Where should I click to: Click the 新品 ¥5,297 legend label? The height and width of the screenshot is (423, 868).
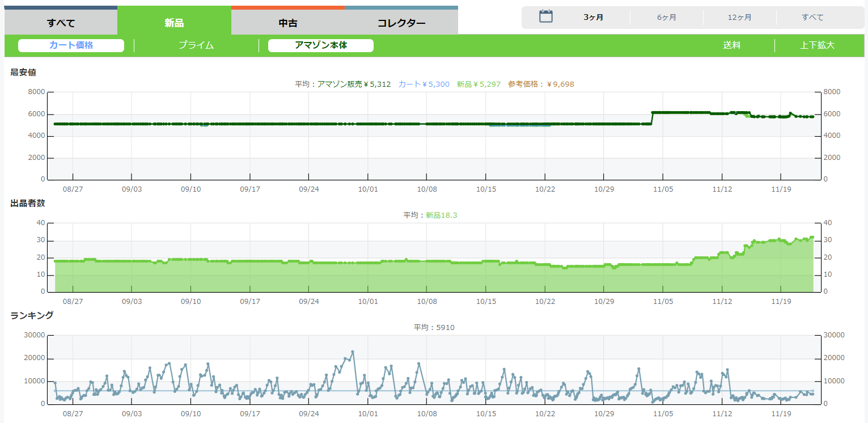(479, 84)
